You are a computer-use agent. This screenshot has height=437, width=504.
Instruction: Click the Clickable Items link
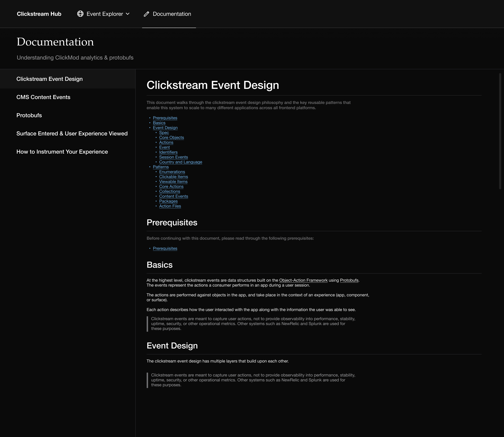coord(173,177)
